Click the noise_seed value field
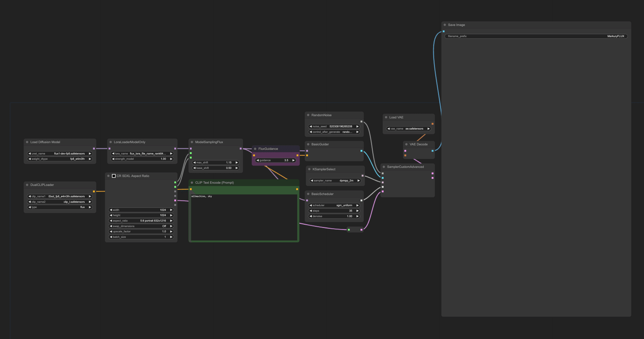 coord(334,127)
